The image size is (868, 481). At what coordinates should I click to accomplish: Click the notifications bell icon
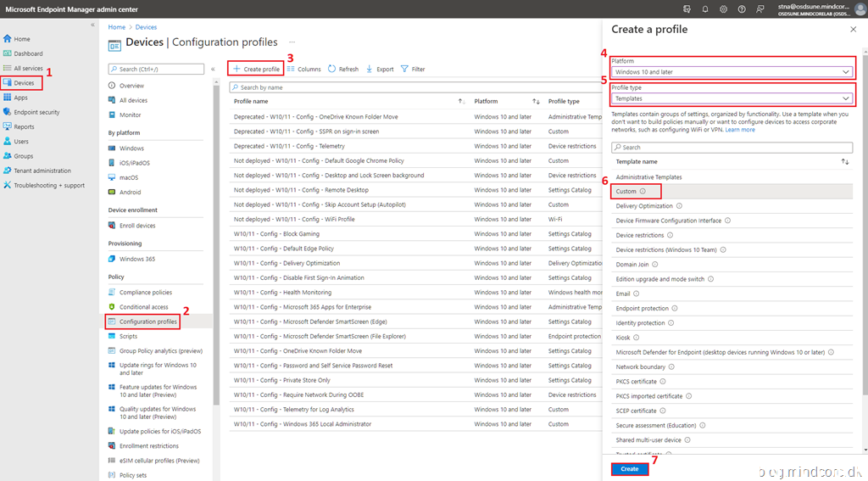click(x=705, y=8)
